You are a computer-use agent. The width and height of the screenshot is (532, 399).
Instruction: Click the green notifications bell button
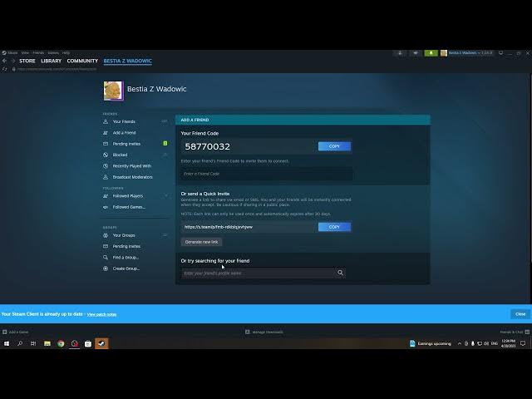(431, 53)
